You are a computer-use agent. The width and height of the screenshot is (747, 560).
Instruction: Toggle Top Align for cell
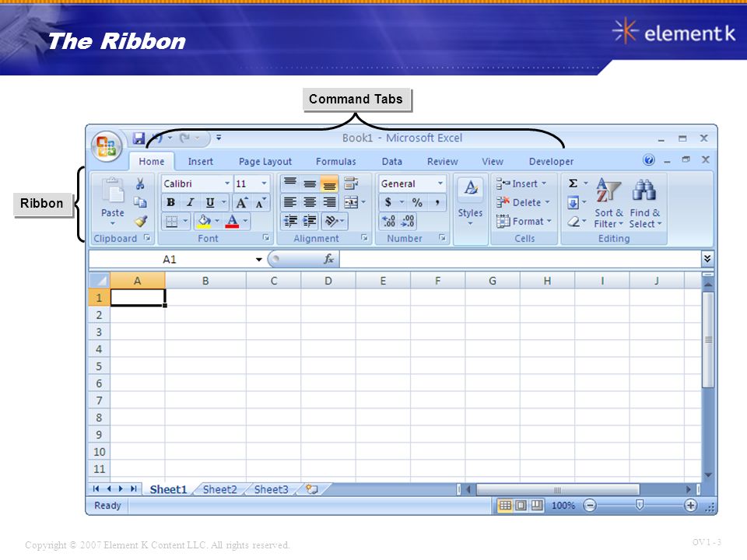click(x=290, y=184)
